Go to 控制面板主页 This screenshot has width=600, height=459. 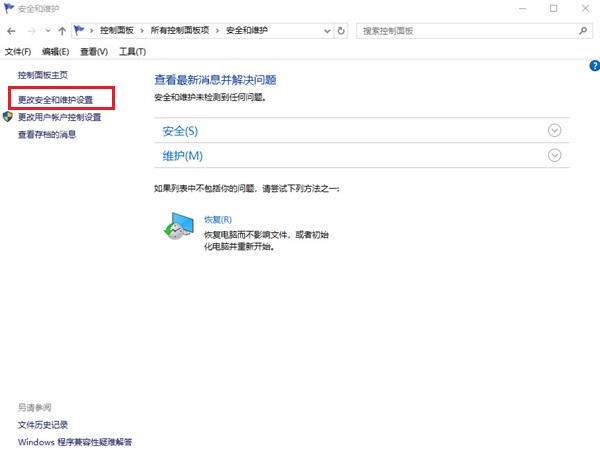pyautogui.click(x=43, y=75)
